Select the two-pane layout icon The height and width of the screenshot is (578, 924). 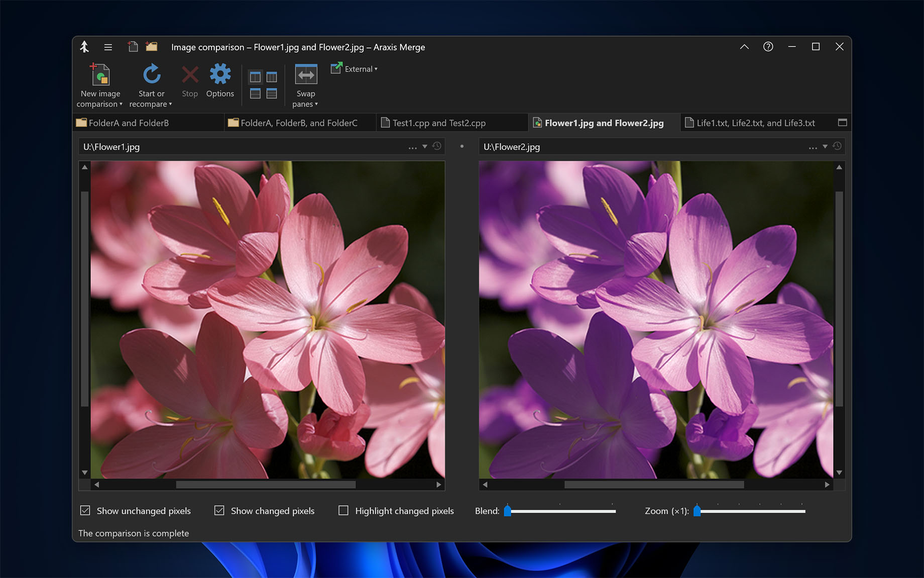(x=256, y=76)
